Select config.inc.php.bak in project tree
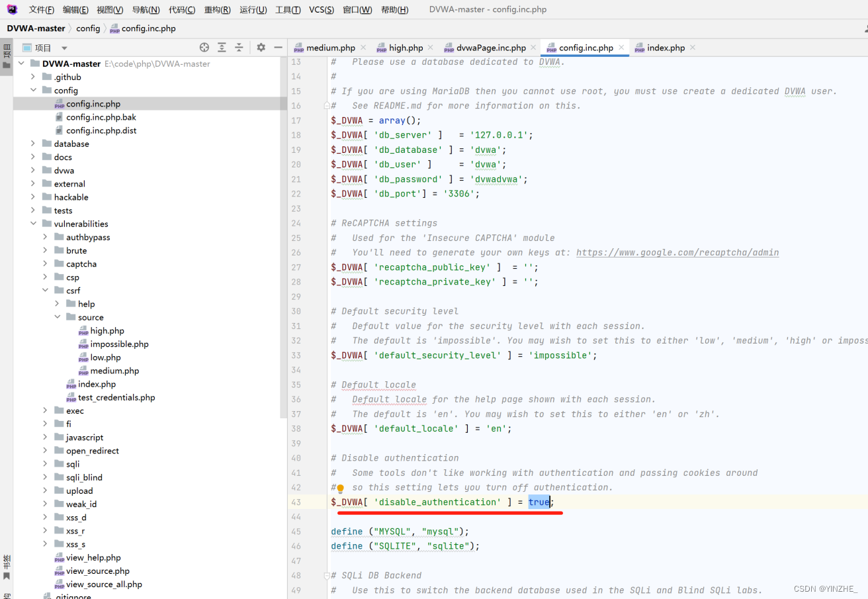This screenshot has height=599, width=868. tap(101, 117)
